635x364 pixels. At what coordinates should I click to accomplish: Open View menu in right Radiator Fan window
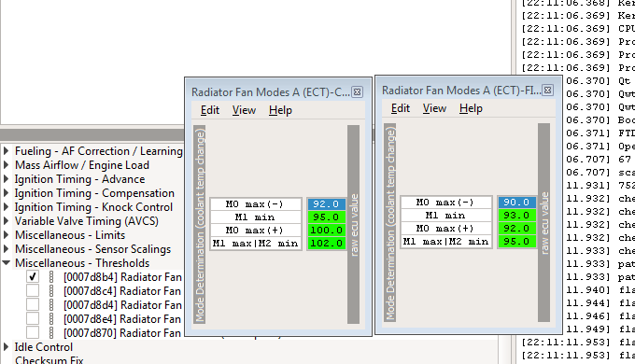434,108
